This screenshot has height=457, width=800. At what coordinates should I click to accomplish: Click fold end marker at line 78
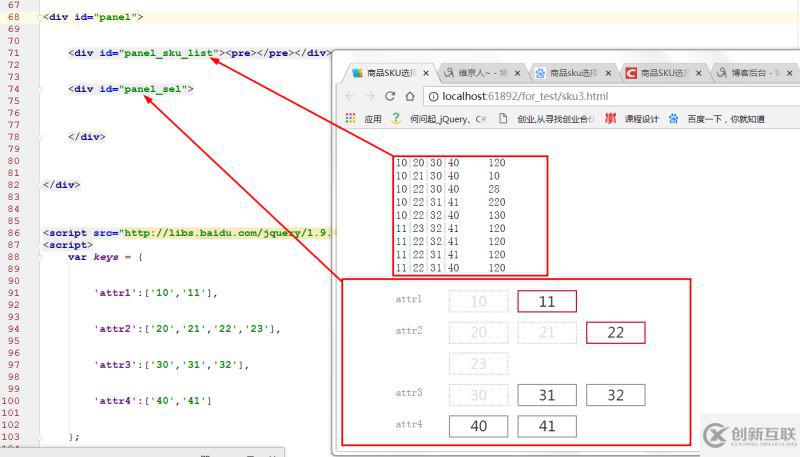pyautogui.click(x=40, y=137)
